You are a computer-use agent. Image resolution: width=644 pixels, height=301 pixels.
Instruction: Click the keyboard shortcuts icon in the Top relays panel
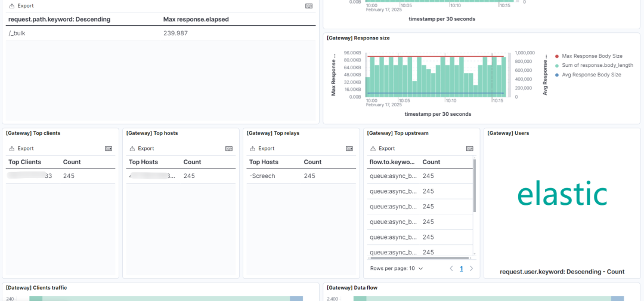click(349, 149)
